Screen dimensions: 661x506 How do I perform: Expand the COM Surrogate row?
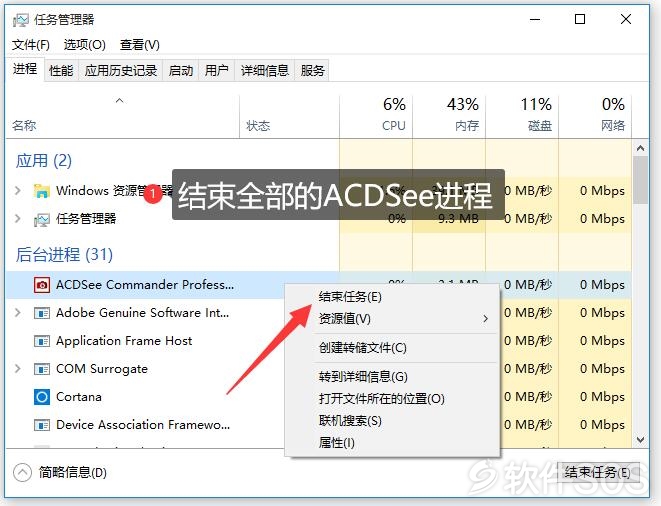pos(18,369)
